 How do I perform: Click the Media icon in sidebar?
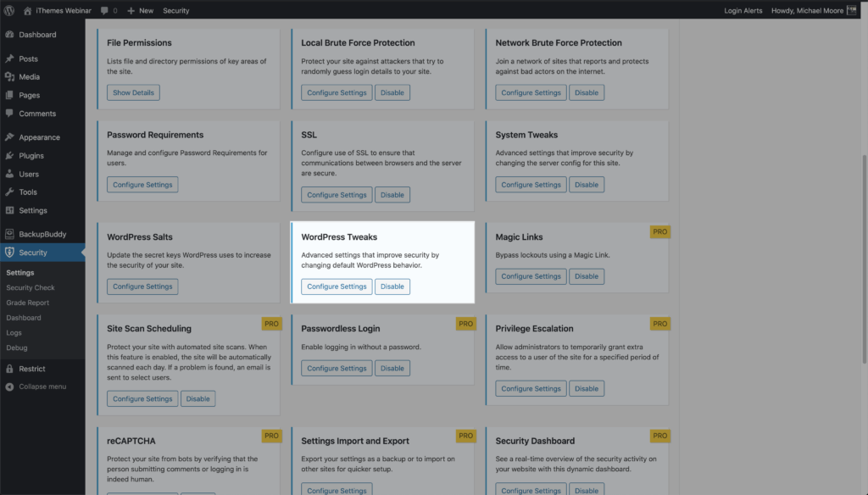[x=9, y=77]
